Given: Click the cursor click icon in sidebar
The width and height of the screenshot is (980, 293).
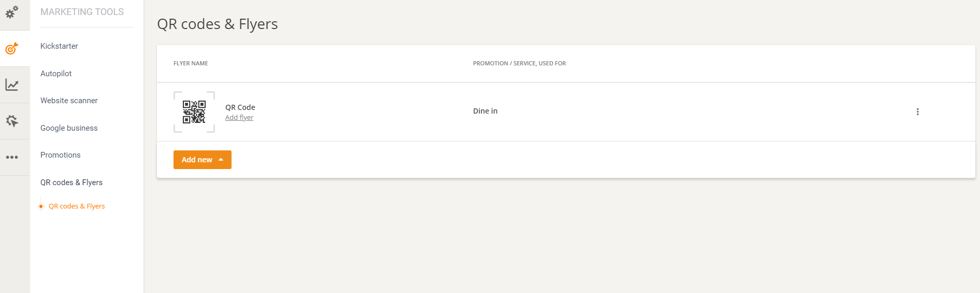Looking at the screenshot, I should [x=12, y=121].
